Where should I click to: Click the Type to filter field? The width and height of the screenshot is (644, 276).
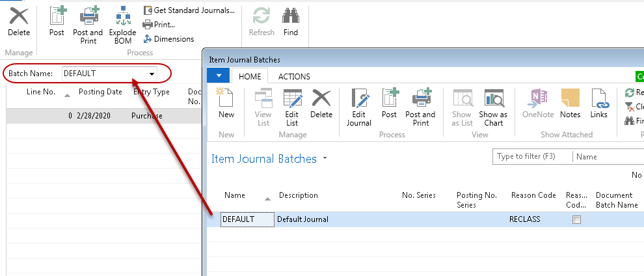point(531,157)
